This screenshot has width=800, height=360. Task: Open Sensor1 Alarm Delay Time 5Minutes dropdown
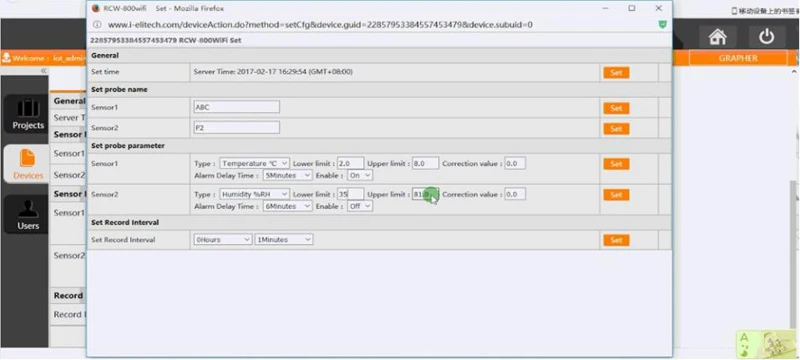point(287,175)
